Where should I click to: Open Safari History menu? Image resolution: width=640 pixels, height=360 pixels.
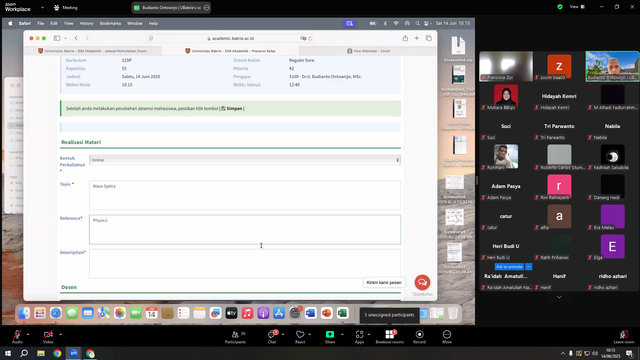[x=86, y=24]
